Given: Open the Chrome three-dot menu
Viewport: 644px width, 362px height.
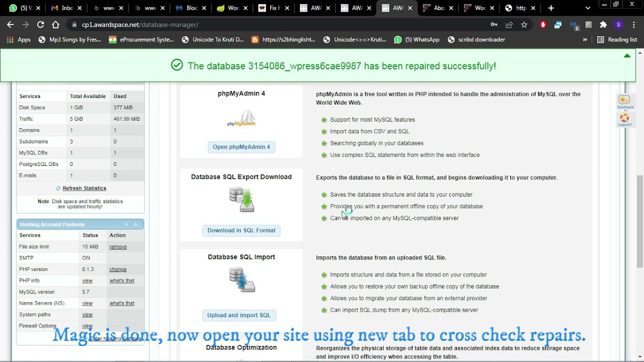Looking at the screenshot, I should coord(634,25).
